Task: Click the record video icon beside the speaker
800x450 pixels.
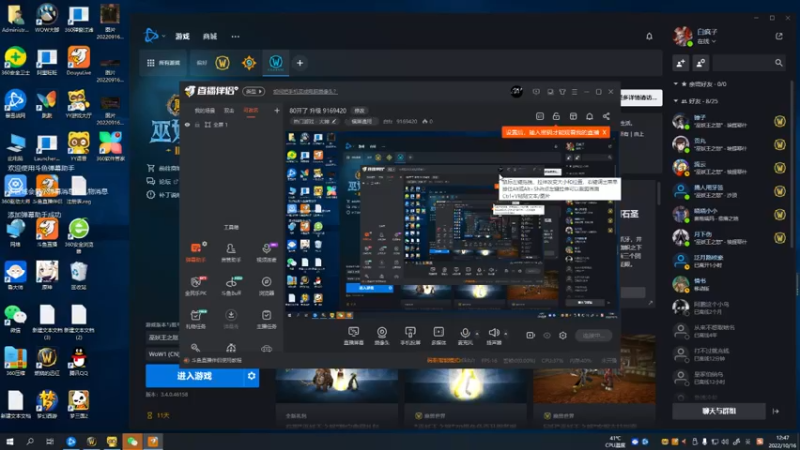Action: click(531, 335)
